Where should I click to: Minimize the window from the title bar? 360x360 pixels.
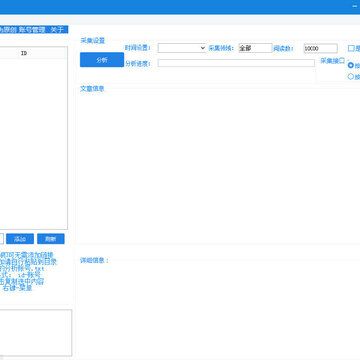pyautogui.click(x=355, y=7)
